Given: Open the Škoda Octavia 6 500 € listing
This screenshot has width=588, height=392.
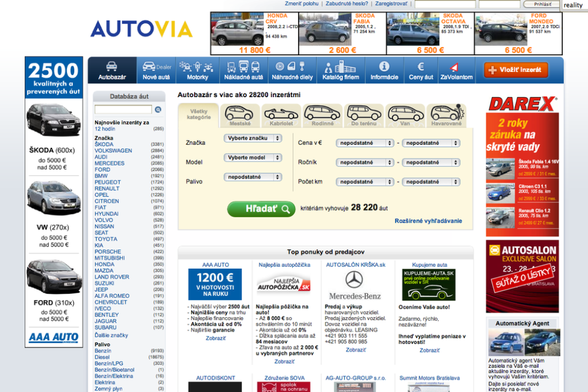Looking at the screenshot, I should click(x=430, y=33).
